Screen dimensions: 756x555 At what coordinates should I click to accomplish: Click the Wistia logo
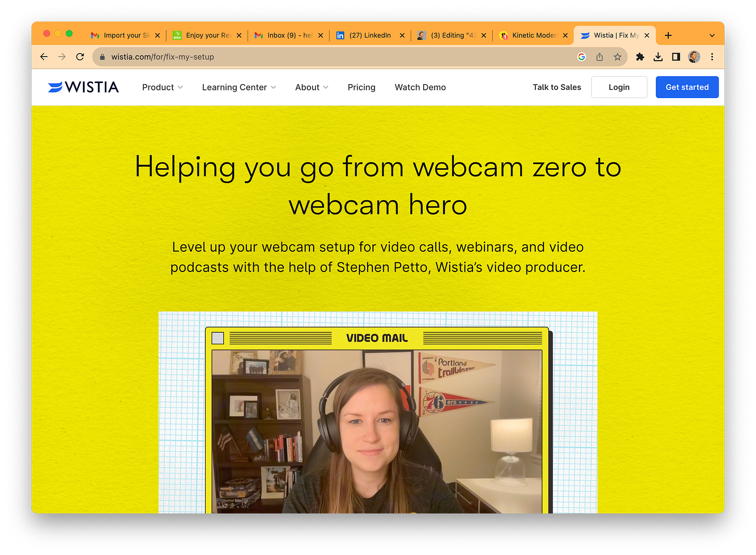coord(84,87)
